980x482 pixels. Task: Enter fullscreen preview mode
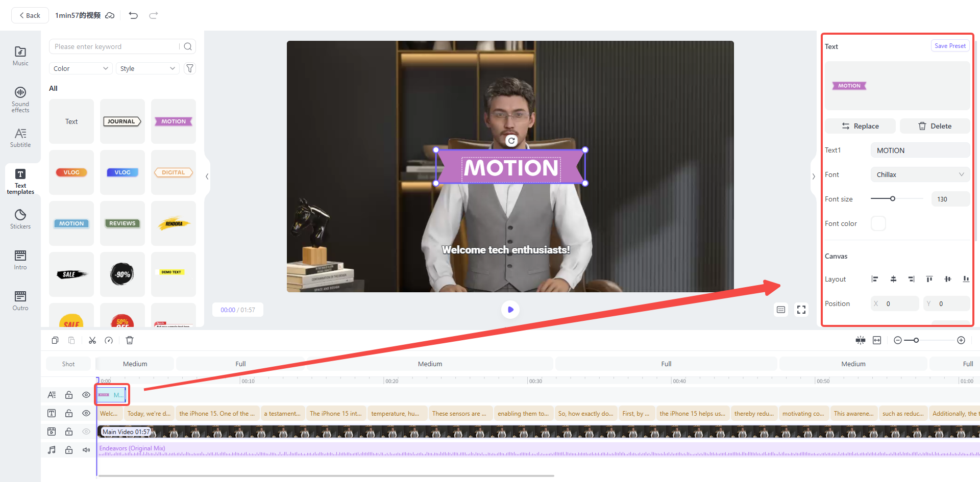[x=801, y=310]
